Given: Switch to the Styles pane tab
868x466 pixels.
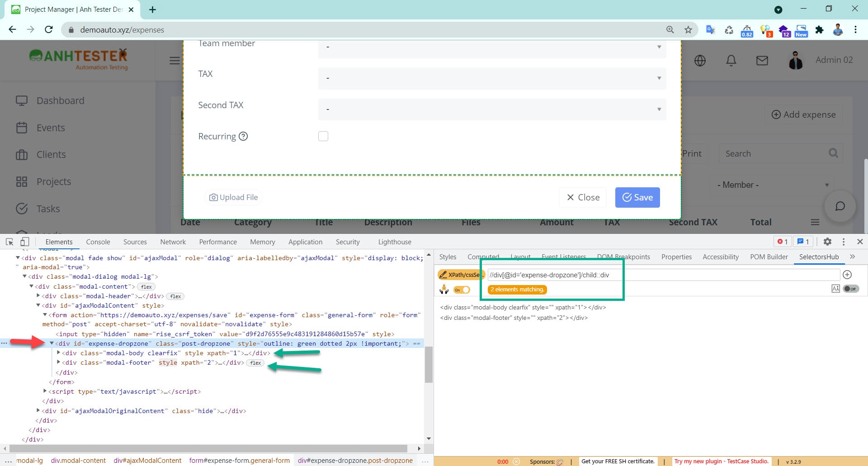Looking at the screenshot, I should click(448, 257).
